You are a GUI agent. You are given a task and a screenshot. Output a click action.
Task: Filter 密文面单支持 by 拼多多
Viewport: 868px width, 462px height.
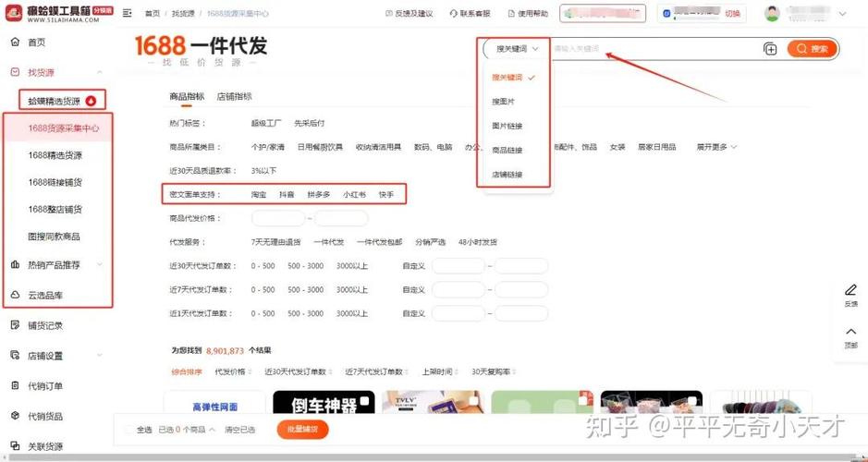point(319,195)
